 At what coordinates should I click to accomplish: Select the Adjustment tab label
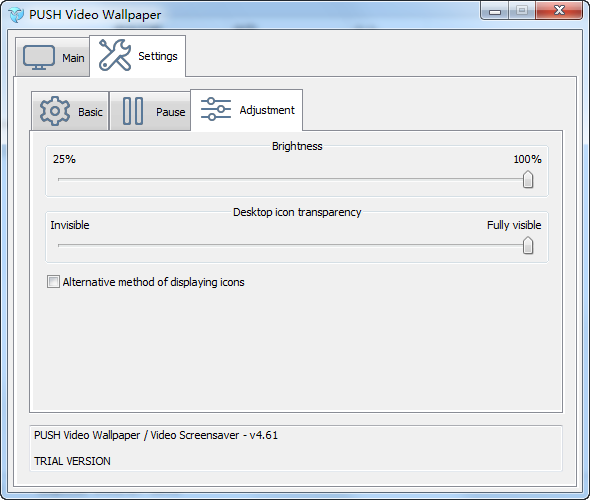click(267, 110)
